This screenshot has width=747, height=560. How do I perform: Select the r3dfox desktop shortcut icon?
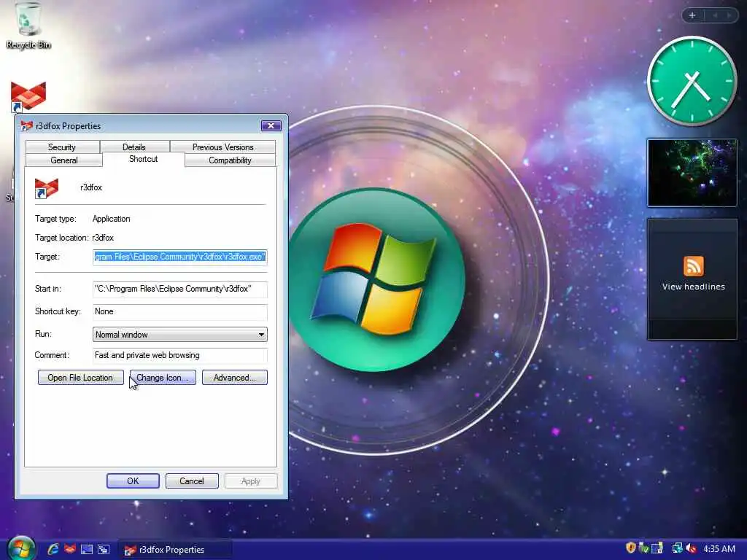pos(28,97)
